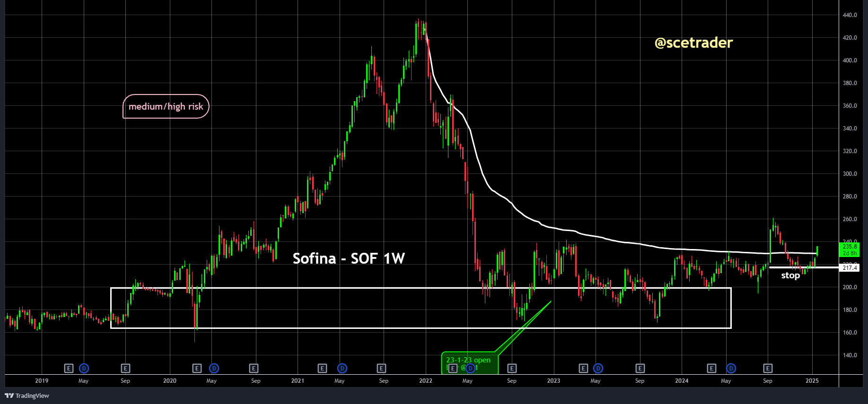Click the 160.0 price axis label
This screenshot has height=404, width=868.
[850, 333]
